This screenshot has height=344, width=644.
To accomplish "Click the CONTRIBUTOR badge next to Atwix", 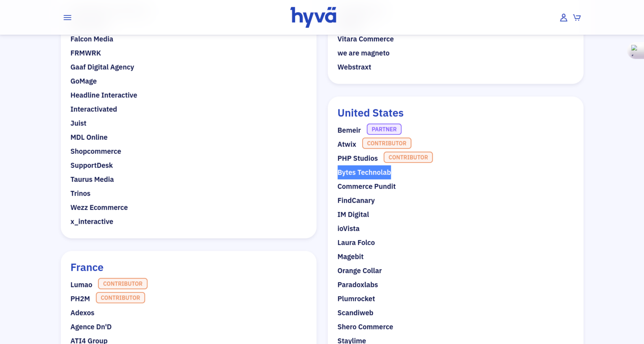I will point(387,143).
